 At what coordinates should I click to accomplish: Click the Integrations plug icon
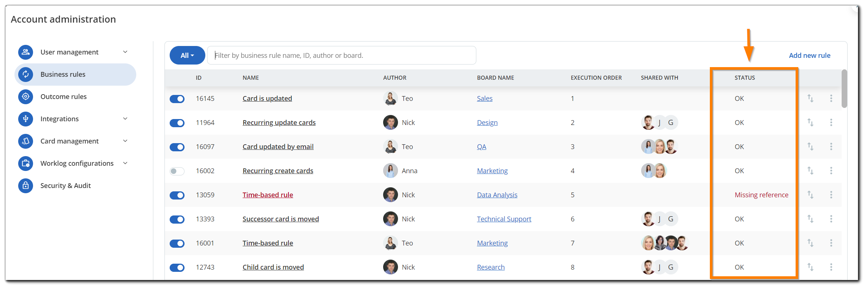26,119
